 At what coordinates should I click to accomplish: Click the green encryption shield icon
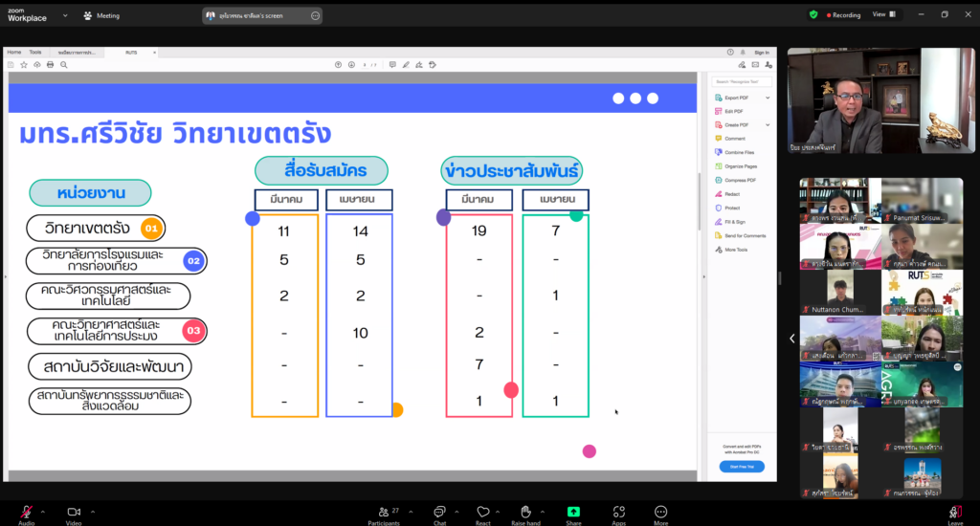tap(813, 15)
